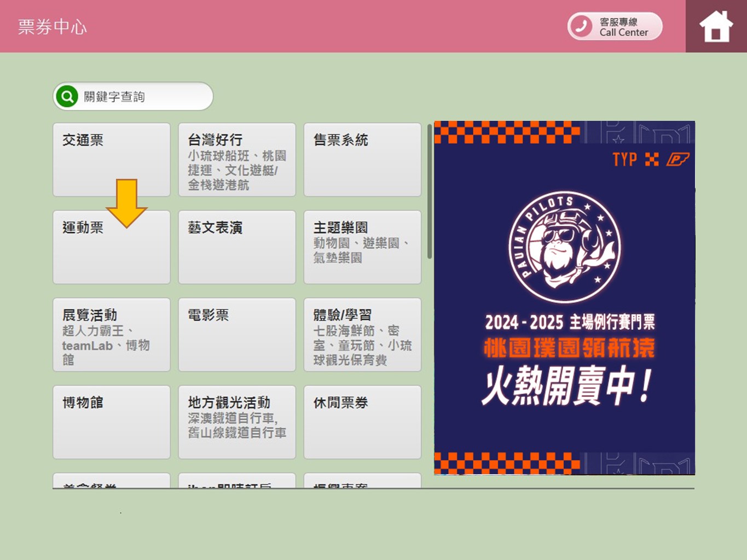Tap the Call Center phone icon
The width and height of the screenshot is (747, 560).
[x=581, y=26]
